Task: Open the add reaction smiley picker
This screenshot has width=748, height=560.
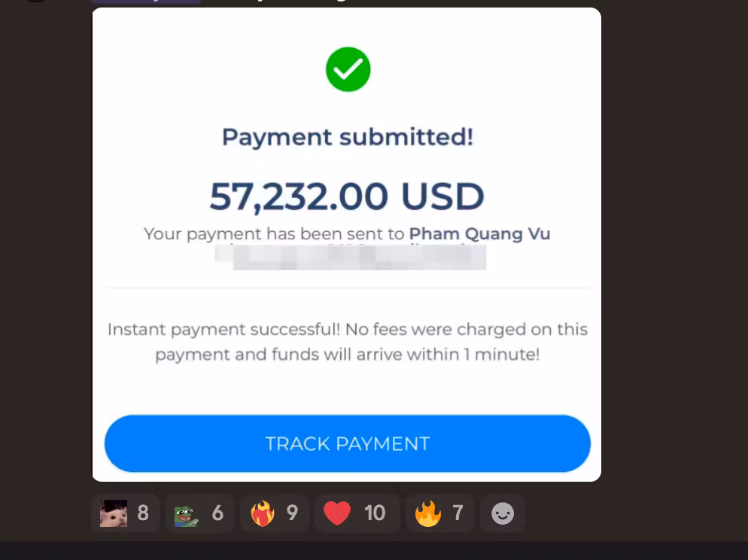Action: tap(503, 513)
